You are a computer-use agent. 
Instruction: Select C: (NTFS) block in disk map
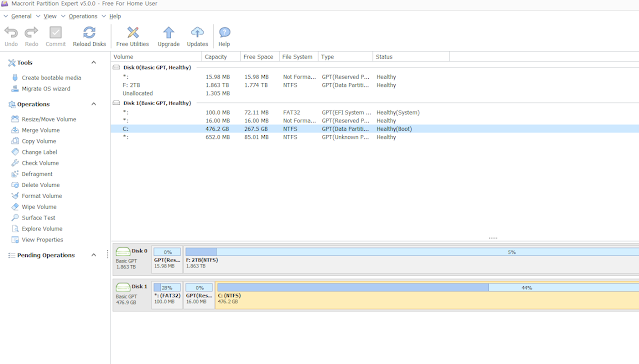427,295
